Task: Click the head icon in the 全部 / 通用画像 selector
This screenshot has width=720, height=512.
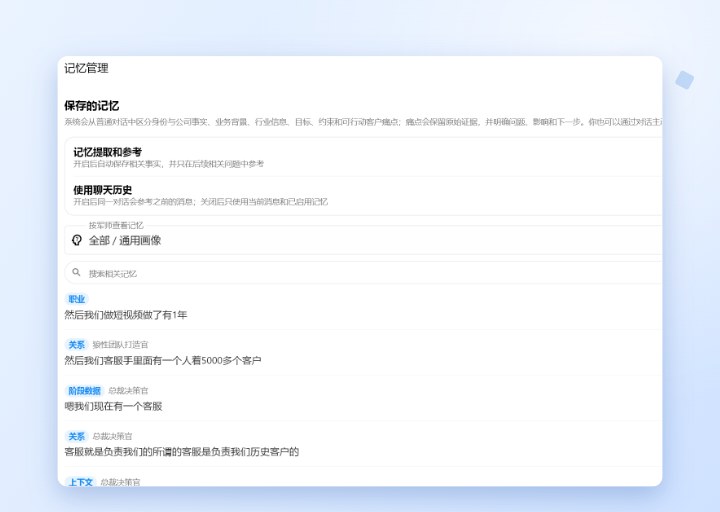Action: click(x=77, y=240)
